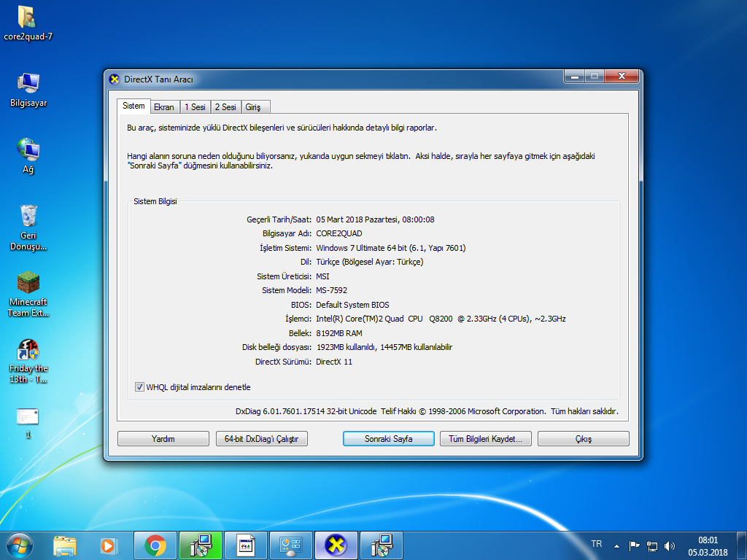Screen dimensions: 747x560
Task: Switch to the 1 Sesi tab
Action: coord(195,107)
